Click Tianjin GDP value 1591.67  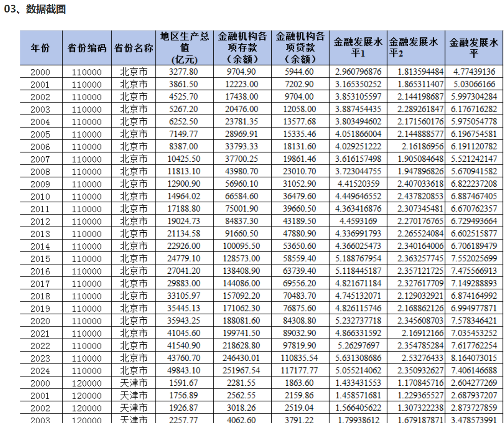pyautogui.click(x=183, y=383)
